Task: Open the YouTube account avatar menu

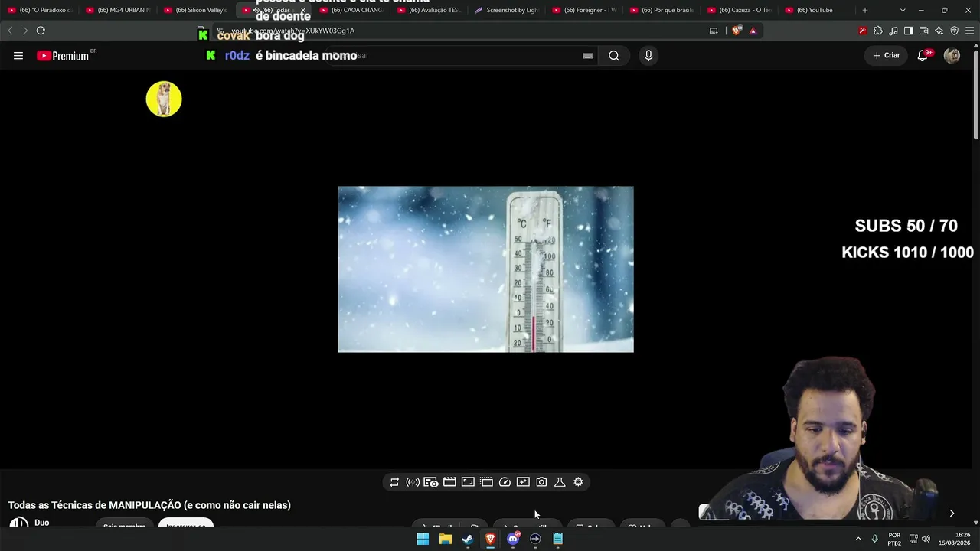Action: tap(952, 55)
